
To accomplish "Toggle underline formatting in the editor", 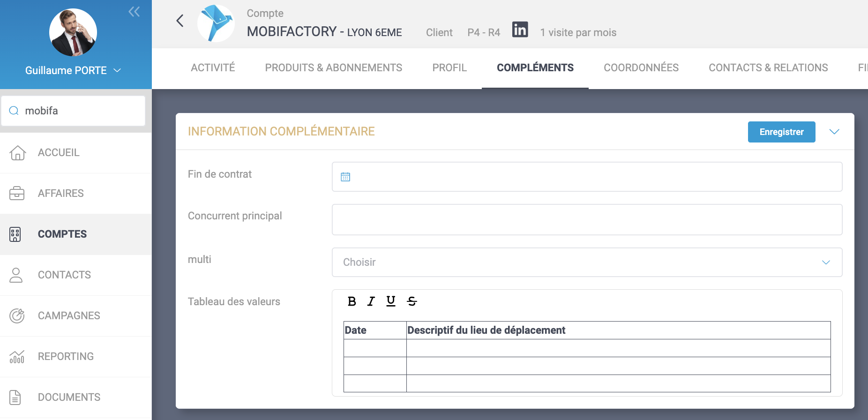I will click(x=391, y=301).
